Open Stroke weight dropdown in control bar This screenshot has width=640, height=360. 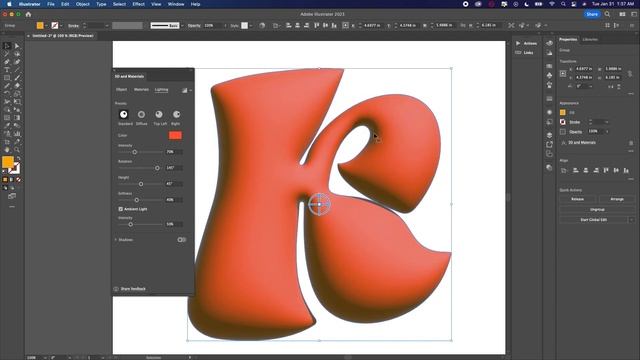[107, 25]
